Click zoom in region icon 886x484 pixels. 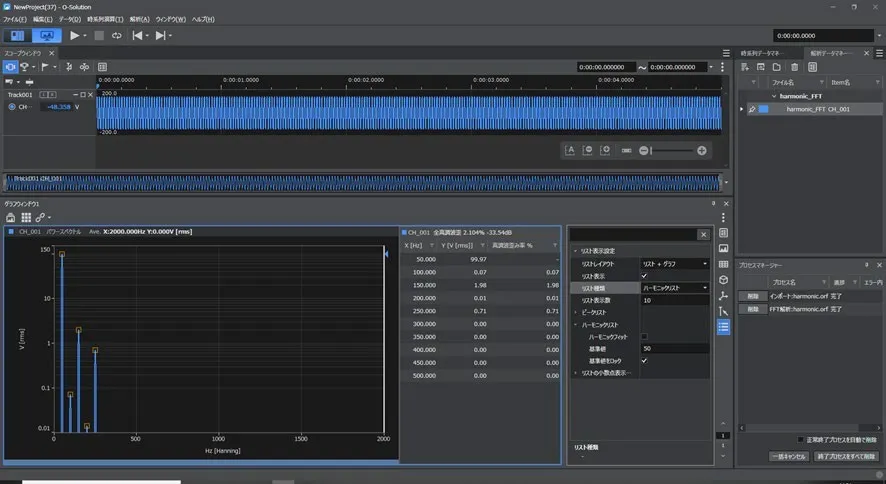(605, 150)
